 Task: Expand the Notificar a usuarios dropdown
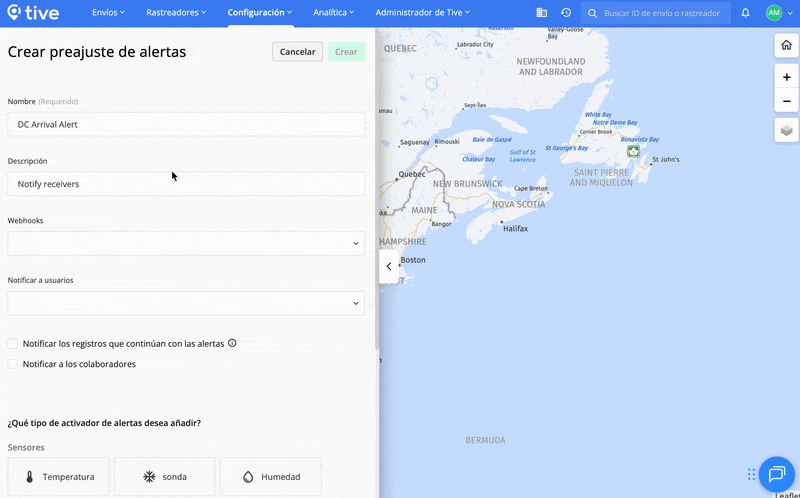coord(186,303)
